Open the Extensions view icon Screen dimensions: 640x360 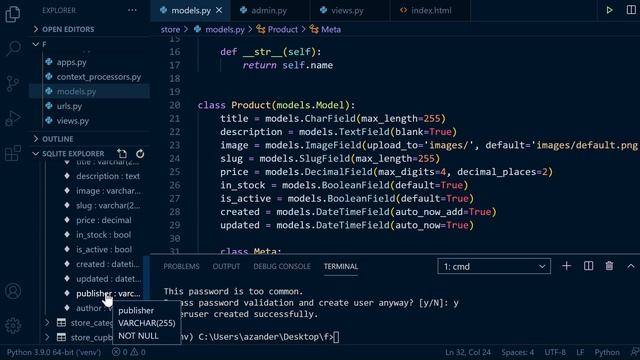point(13,153)
